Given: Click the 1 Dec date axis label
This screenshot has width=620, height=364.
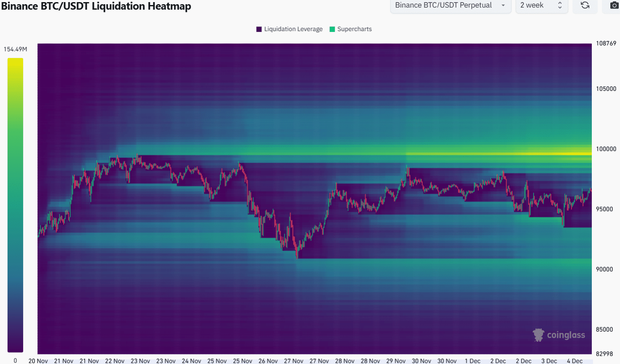Looking at the screenshot, I should (472, 361).
